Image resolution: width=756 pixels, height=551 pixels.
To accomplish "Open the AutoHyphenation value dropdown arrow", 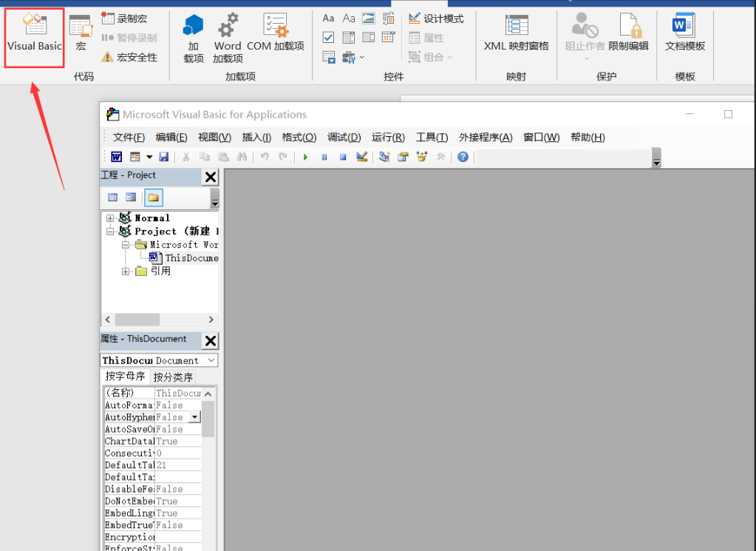I will click(194, 417).
